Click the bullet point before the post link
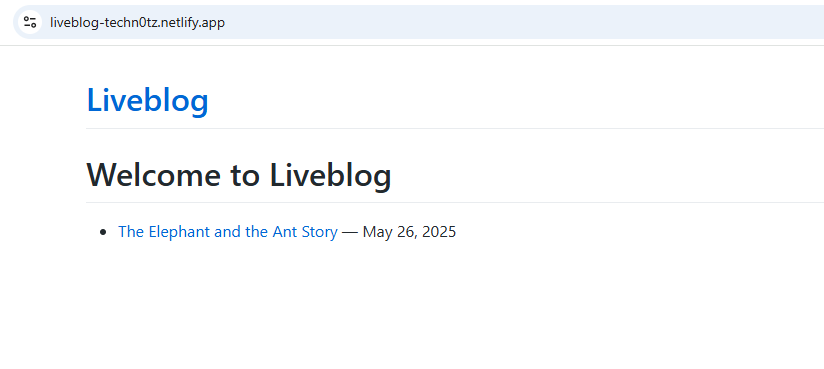Viewport: 824px width, 369px height. pos(103,232)
